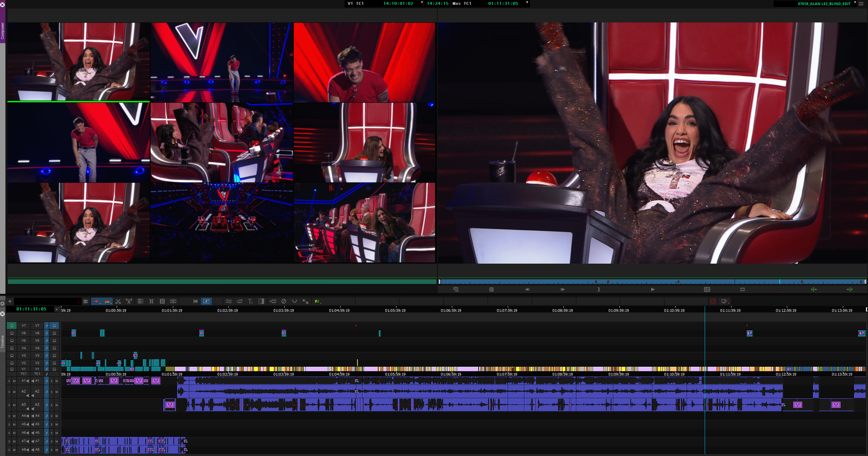Open the Title tool T icon

(x=251, y=301)
